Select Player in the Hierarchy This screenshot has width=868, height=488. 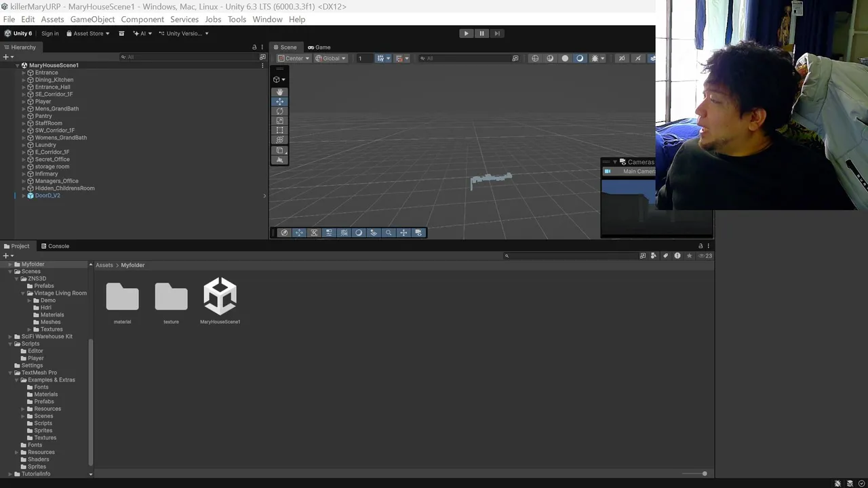[x=43, y=102]
